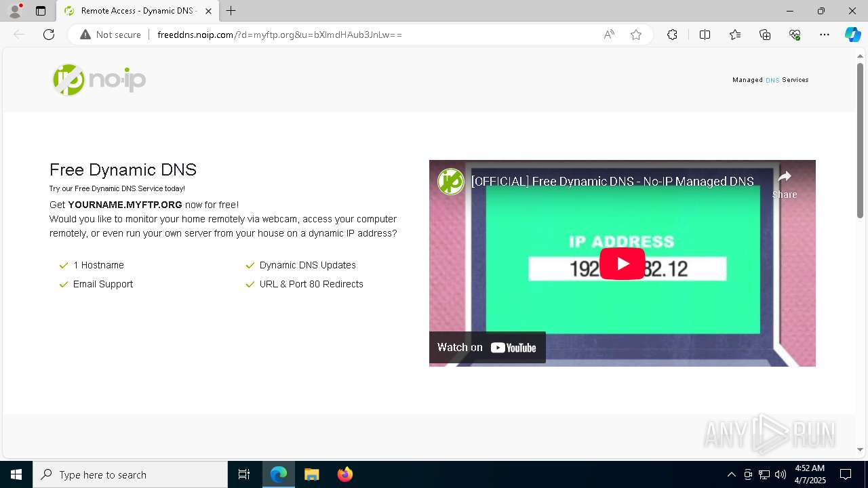Show hidden system tray icons
The height and width of the screenshot is (488, 868).
pyautogui.click(x=731, y=474)
